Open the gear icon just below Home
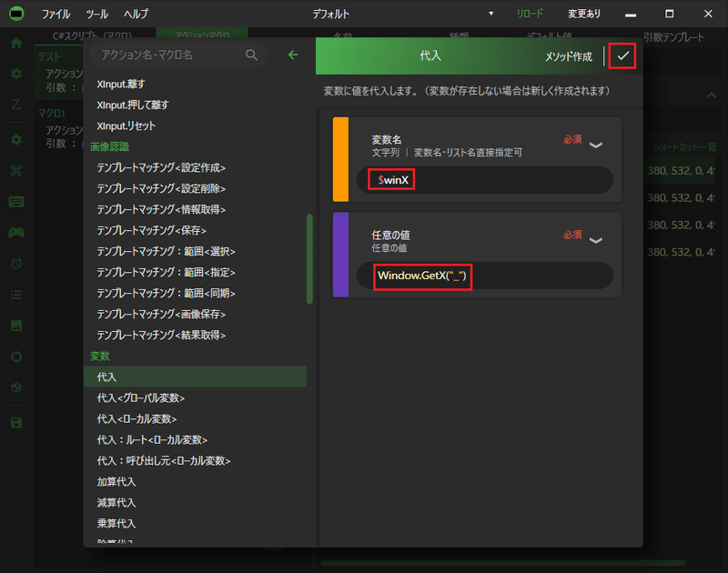The image size is (728, 573). (x=16, y=74)
